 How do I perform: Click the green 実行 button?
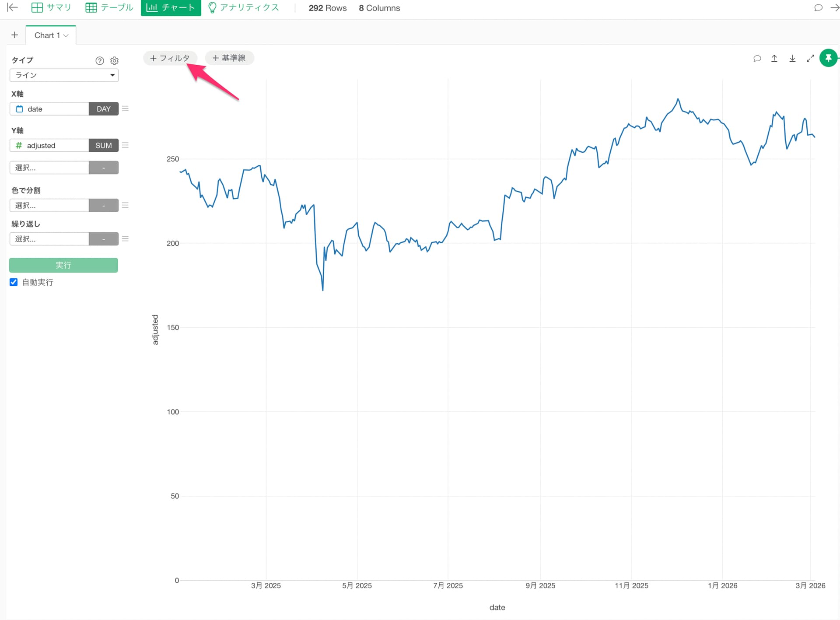click(x=63, y=265)
